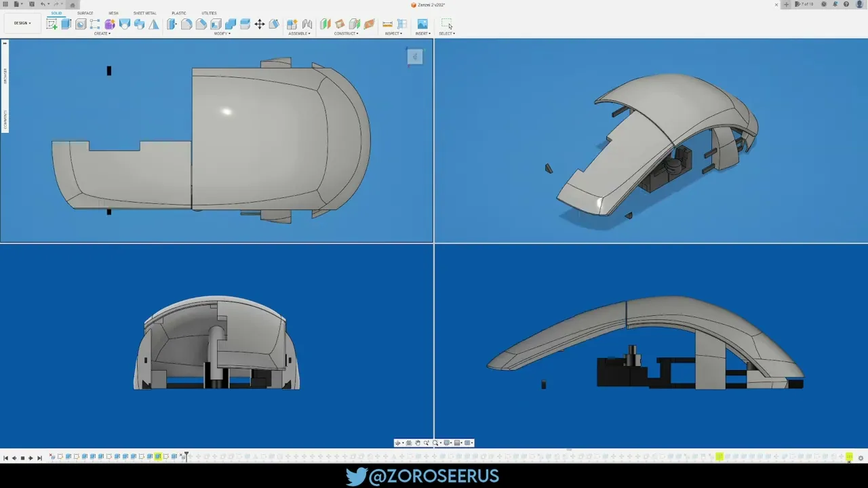Image resolution: width=868 pixels, height=488 pixels.
Task: Open timeline settings gear
Action: (x=861, y=458)
